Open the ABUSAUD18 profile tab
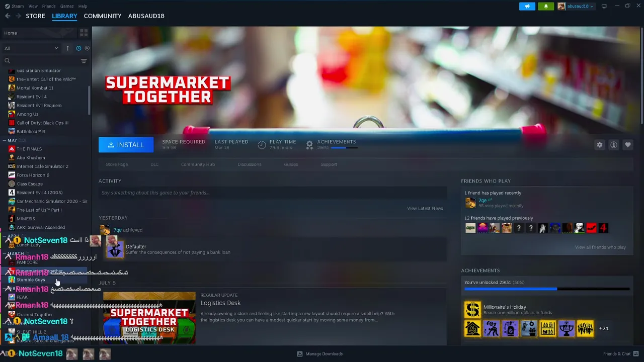Image resolution: width=644 pixels, height=362 pixels. pos(146,16)
